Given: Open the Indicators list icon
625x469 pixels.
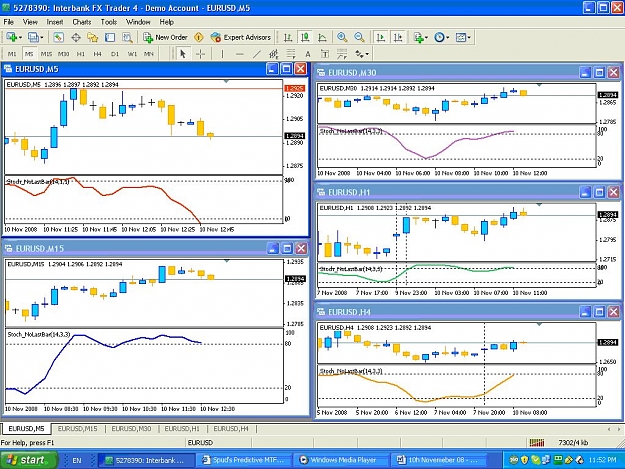Looking at the screenshot, I should [418, 37].
